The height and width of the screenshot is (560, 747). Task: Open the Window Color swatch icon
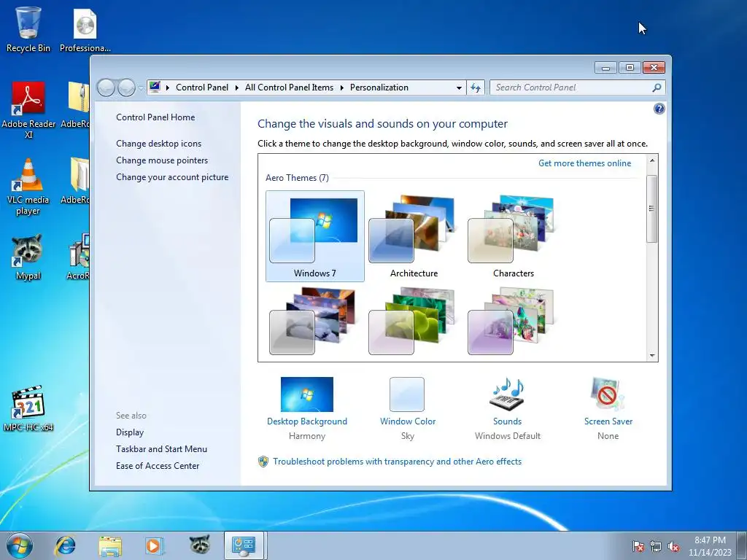[407, 394]
